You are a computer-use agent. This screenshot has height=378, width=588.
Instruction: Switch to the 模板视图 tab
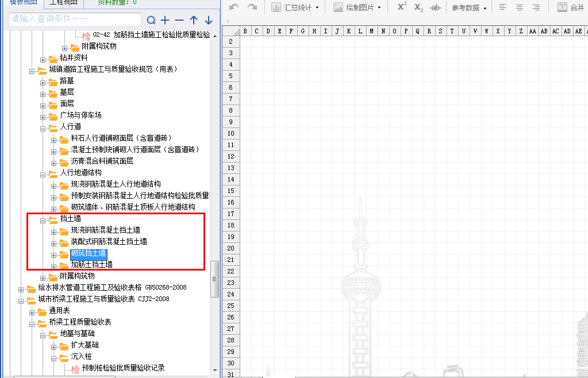[x=23, y=2]
